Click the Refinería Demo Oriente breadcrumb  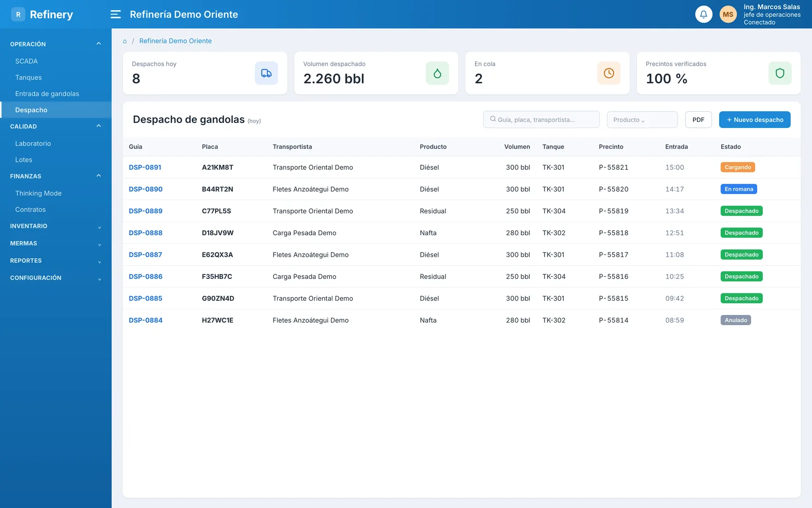tap(176, 41)
